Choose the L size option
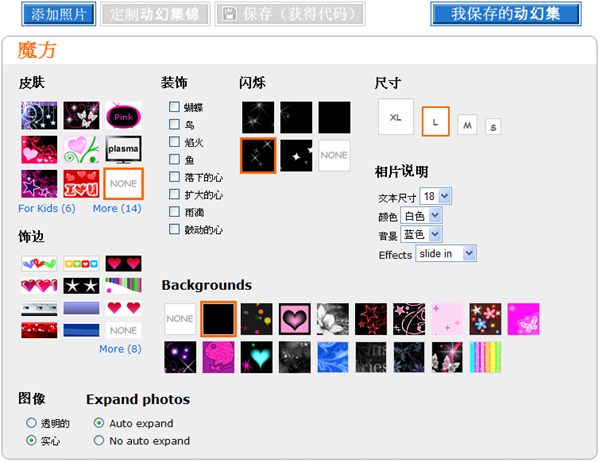Viewport: 599px width, 462px height. [435, 122]
